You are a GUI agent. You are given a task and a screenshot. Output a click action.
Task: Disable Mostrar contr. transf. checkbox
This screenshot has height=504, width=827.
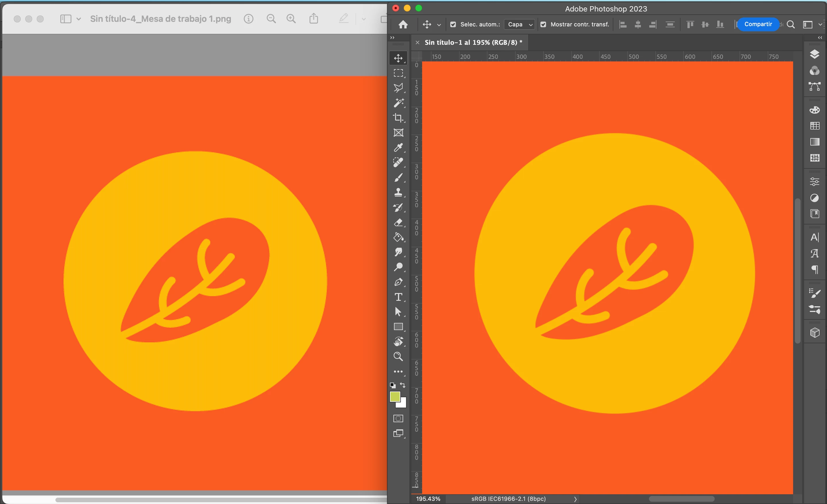point(543,24)
